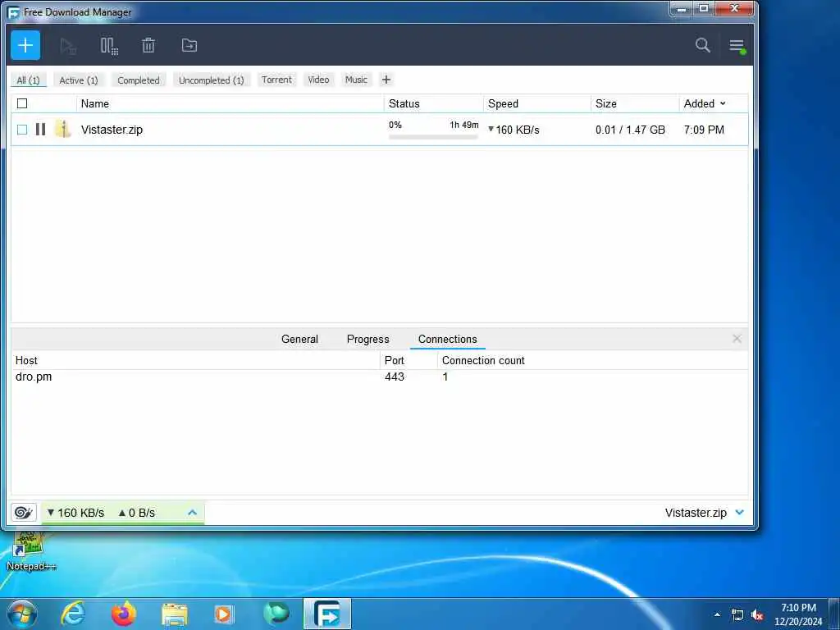840x630 pixels.
Task: Click the 160 KB/s download speed indicator
Action: [75, 513]
